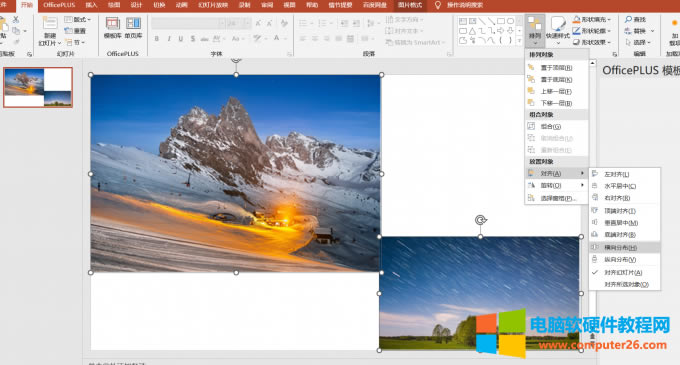Choose 下移一层 (send backward)
This screenshot has width=680, height=365.
(x=556, y=103)
